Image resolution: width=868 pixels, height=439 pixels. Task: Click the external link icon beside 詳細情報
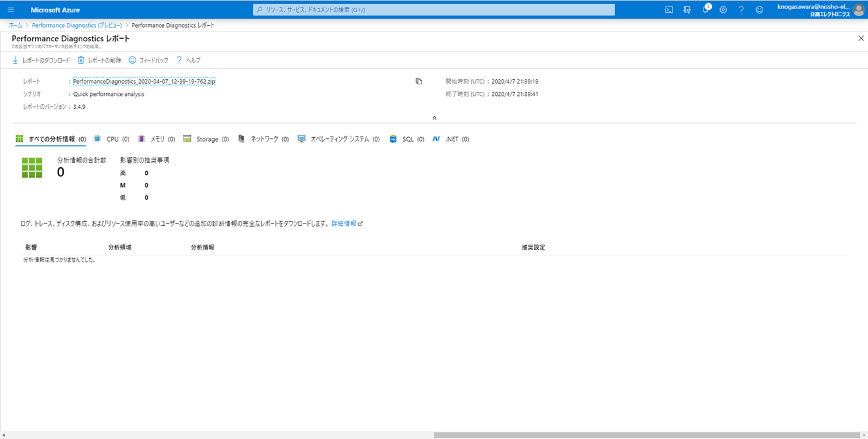tap(360, 223)
